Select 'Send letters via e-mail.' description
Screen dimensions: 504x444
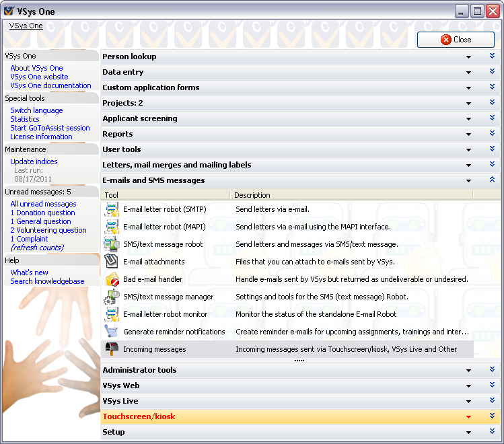(273, 209)
